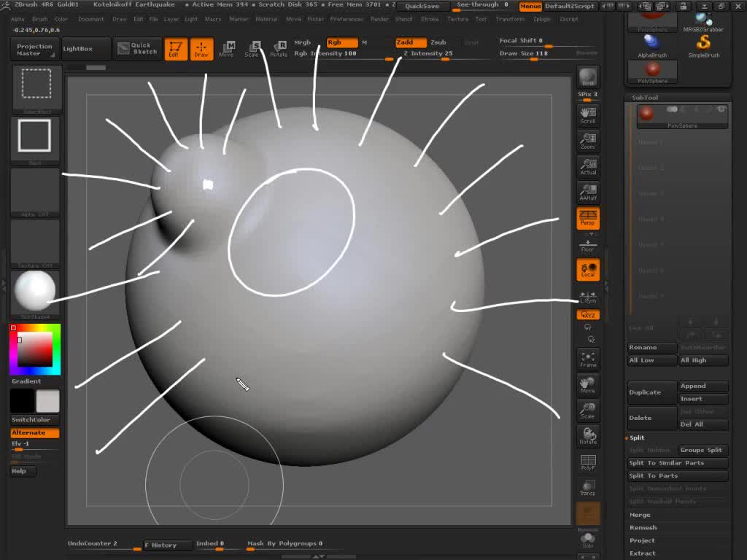Expand the Extract subsection
The image size is (747, 560).
(x=642, y=553)
